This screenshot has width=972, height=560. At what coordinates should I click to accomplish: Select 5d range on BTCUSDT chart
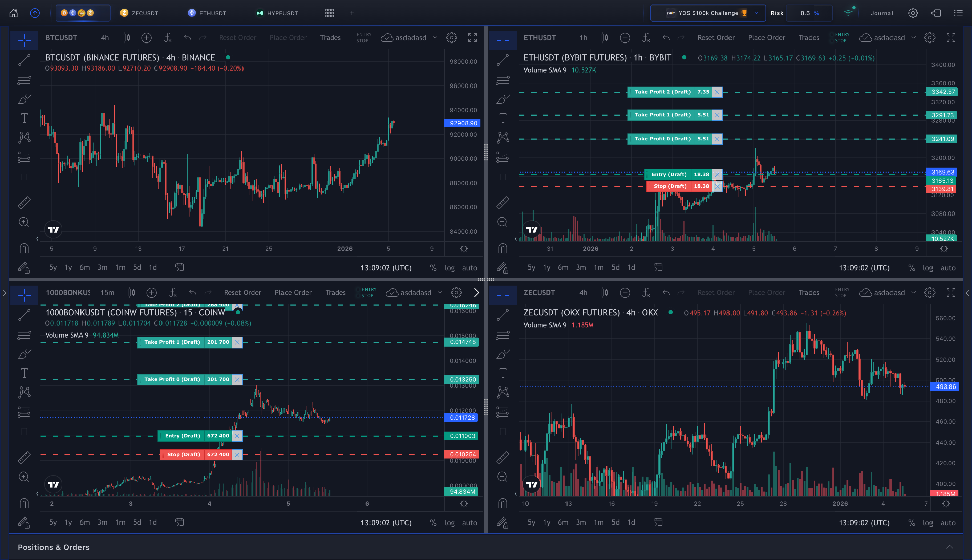pyautogui.click(x=137, y=268)
